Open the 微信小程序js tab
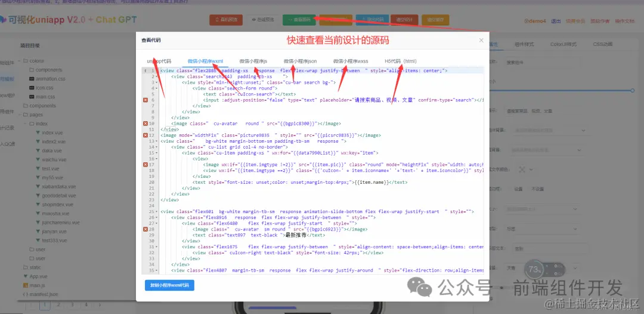Viewport: 644px width, 314px height. coord(253,61)
